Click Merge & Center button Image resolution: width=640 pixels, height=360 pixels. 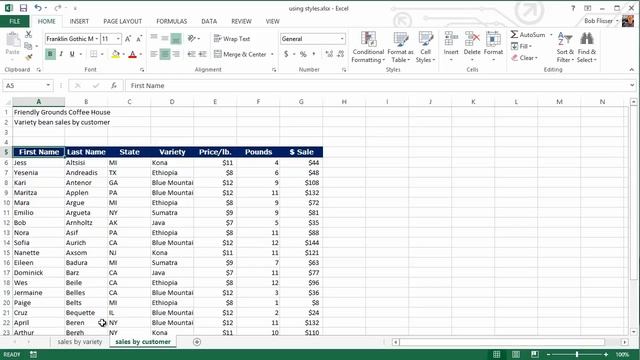click(x=240, y=54)
